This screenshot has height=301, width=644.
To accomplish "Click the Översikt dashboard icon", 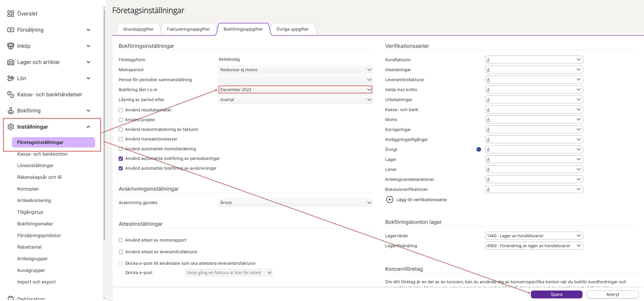I will 10,14.
